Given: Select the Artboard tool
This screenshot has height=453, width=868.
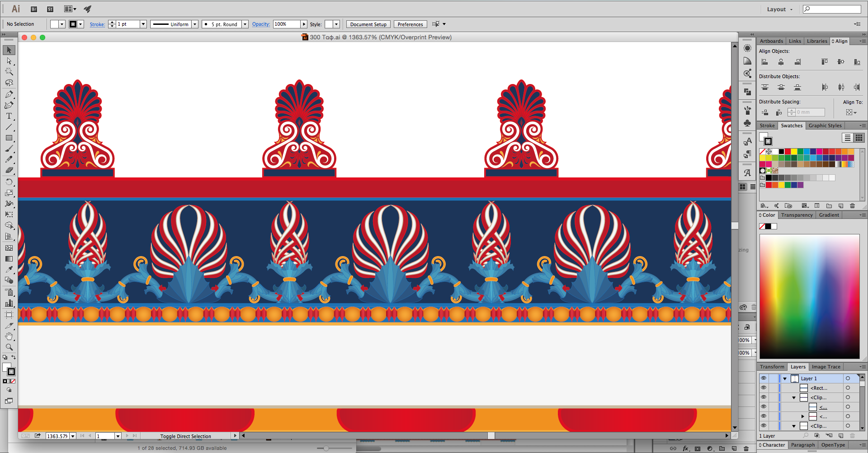Looking at the screenshot, I should pyautogui.click(x=9, y=315).
